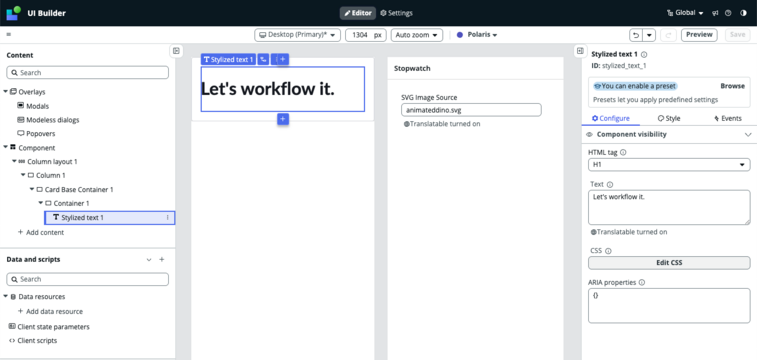Select the Style tab
The width and height of the screenshot is (757, 360).
pyautogui.click(x=669, y=118)
